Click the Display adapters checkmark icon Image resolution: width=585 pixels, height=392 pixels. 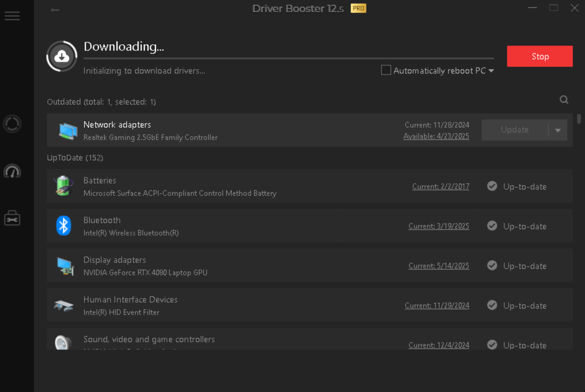tap(492, 265)
